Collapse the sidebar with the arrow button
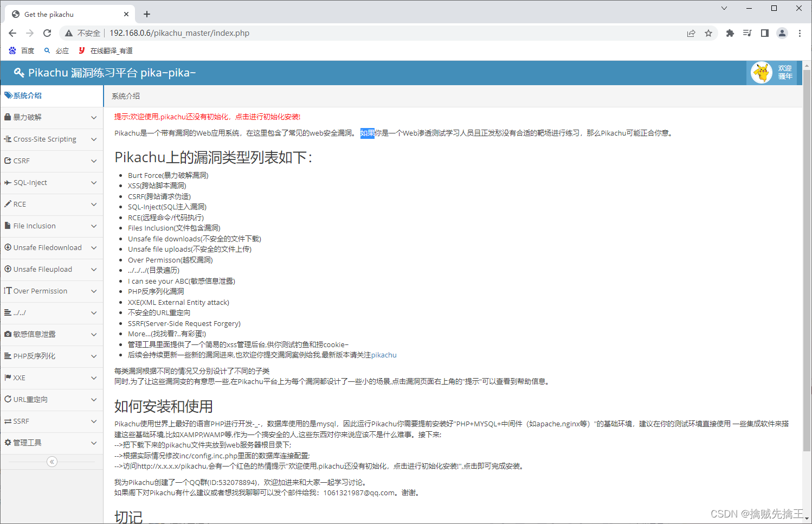 pyautogui.click(x=52, y=462)
